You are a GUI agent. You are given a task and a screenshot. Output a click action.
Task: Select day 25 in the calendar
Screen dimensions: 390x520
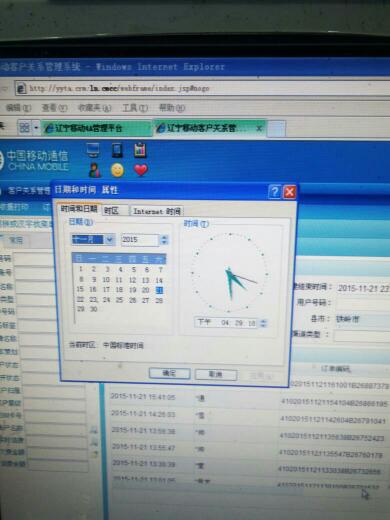[119, 300]
